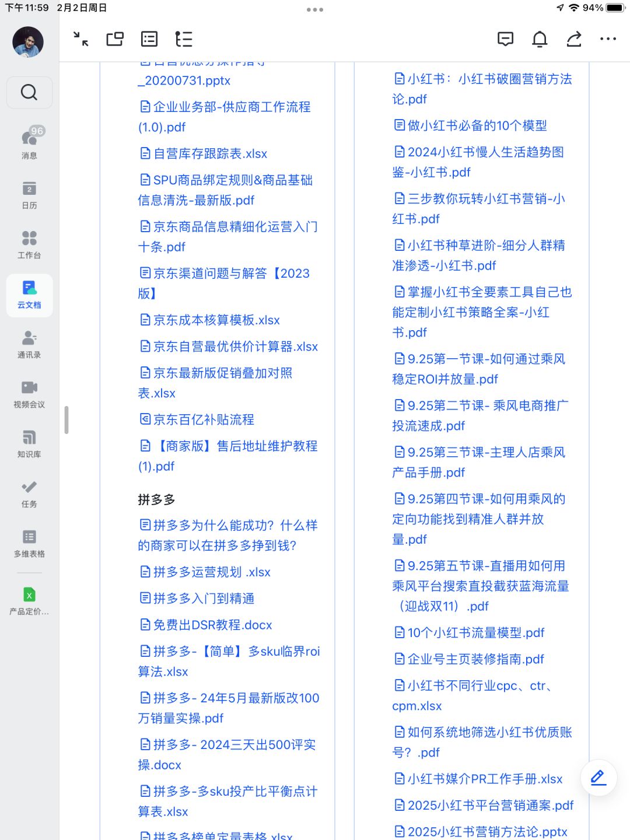Open 自营库存跟踪表.xlsx file
630x840 pixels.
coord(203,153)
